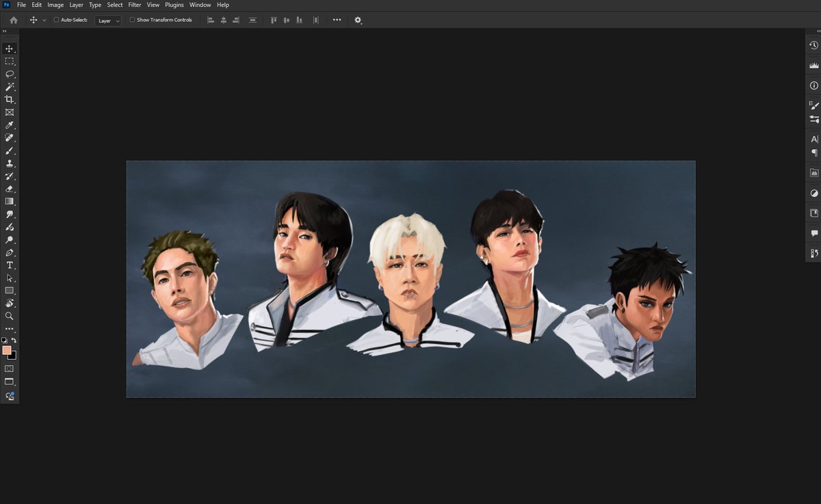
Task: Expand the tools panel double arrows
Action: tap(4, 31)
